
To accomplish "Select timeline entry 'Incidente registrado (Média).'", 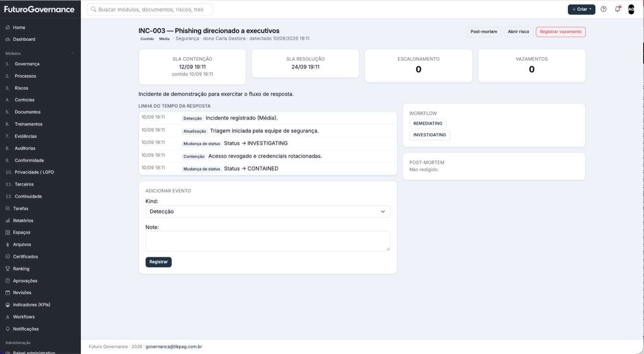I will pyautogui.click(x=268, y=118).
